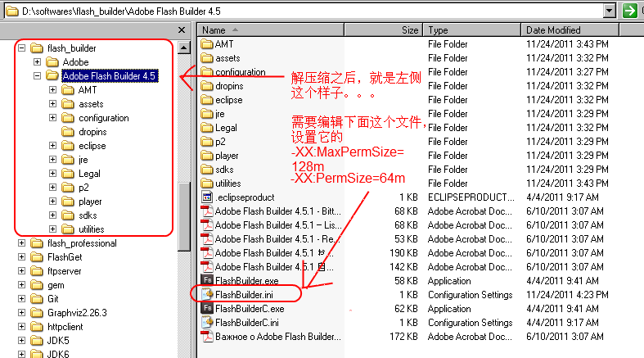Click PDF icon of Важное о Adobe file

pos(207,336)
